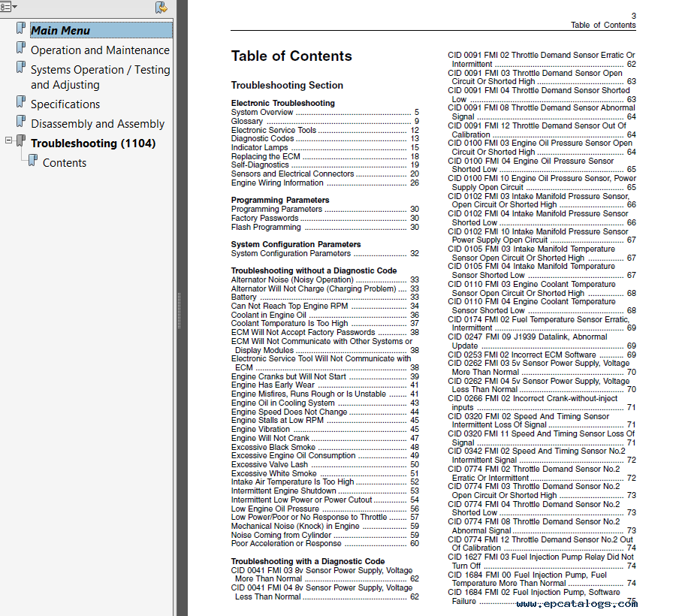Screen dimensions: 676x616
Task: Click Mechanical Noise (Knock) in Engine entry
Action: click(x=324, y=527)
